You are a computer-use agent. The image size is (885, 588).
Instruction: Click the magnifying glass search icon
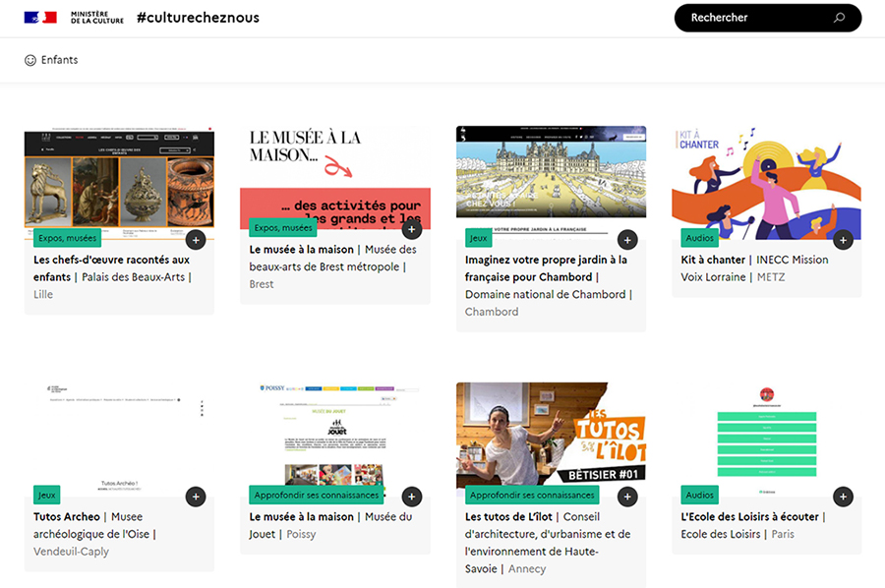coord(840,18)
